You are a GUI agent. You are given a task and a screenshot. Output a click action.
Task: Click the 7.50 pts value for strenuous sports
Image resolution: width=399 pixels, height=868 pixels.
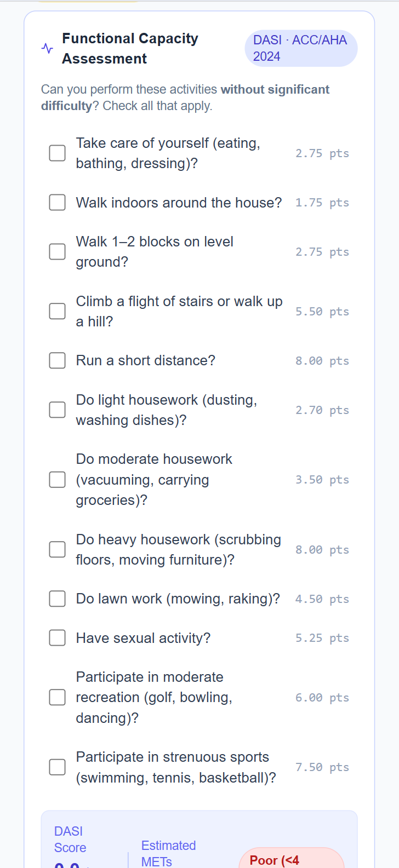click(322, 767)
